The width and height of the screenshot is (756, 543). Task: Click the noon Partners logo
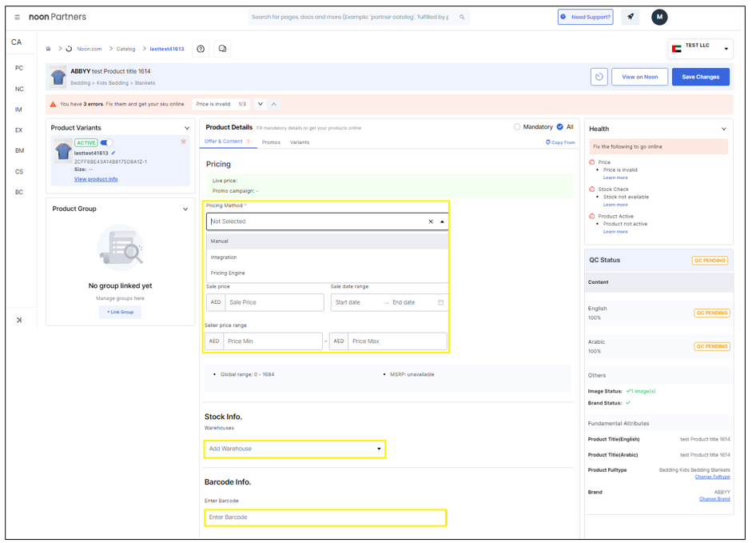click(58, 17)
